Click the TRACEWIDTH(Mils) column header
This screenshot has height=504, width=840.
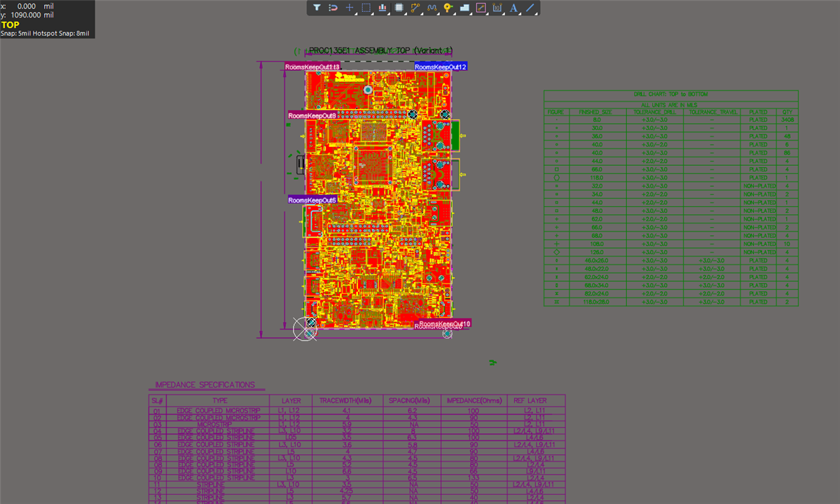pyautogui.click(x=345, y=400)
